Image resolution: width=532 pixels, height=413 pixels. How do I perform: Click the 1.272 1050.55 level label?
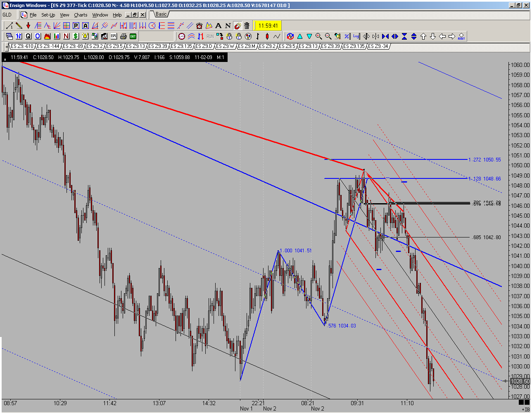[x=484, y=159]
